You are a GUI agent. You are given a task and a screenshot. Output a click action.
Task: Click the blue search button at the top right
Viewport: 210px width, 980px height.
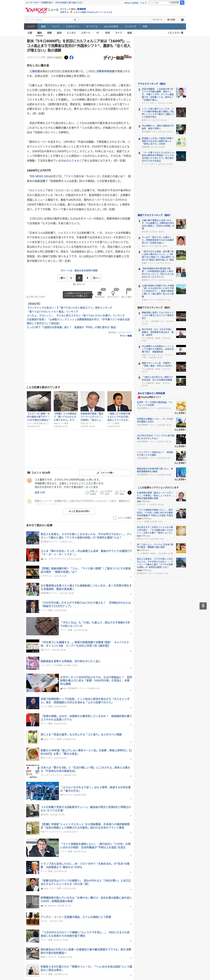pos(182,3)
